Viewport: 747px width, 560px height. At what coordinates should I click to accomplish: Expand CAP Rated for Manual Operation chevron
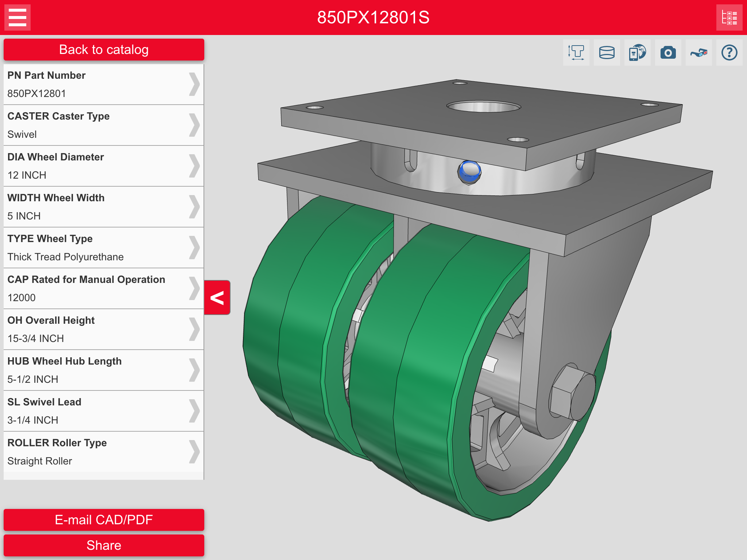(x=194, y=288)
